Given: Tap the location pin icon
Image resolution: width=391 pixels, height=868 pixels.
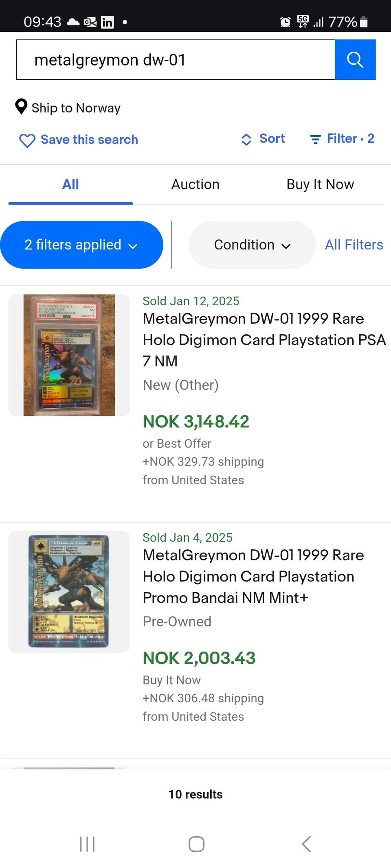Looking at the screenshot, I should (x=21, y=107).
